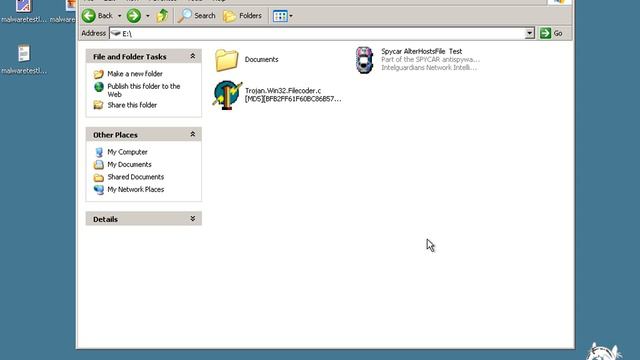Click Publish this folder to the Web

[143, 90]
